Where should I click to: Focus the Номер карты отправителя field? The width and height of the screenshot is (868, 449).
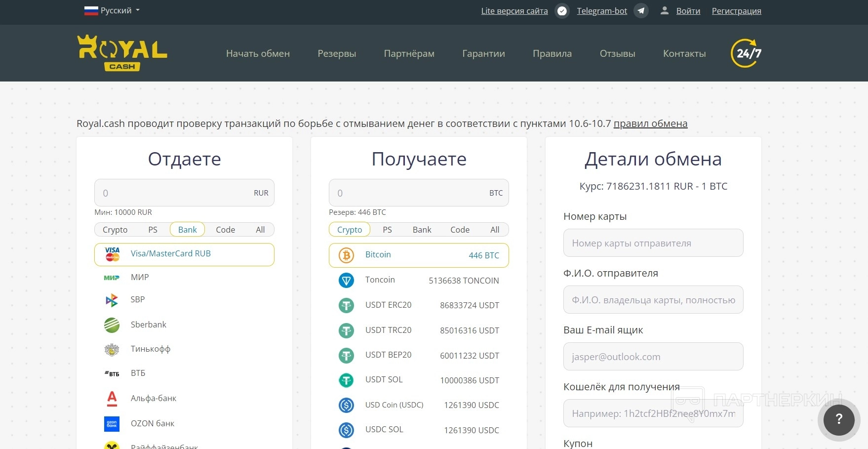pyautogui.click(x=653, y=243)
